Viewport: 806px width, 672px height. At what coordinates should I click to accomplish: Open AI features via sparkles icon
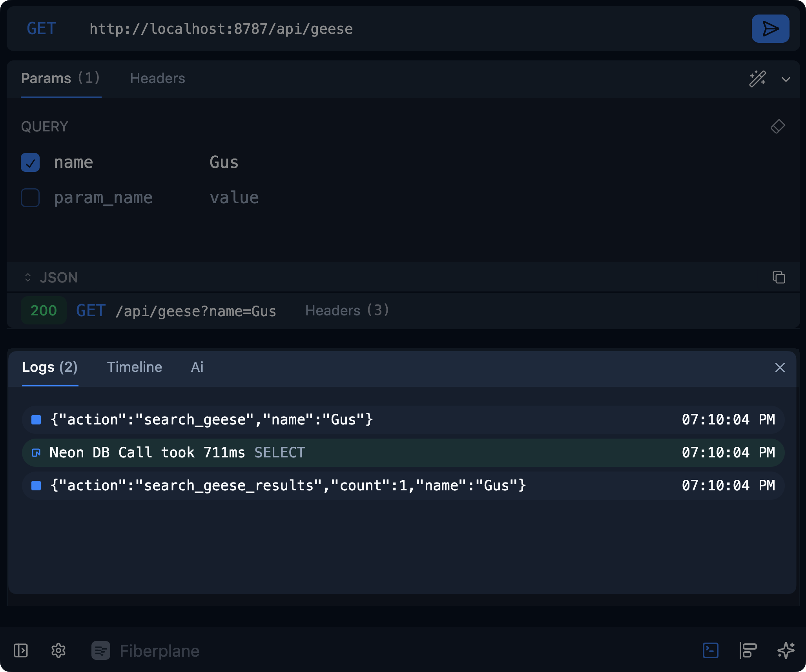click(785, 651)
